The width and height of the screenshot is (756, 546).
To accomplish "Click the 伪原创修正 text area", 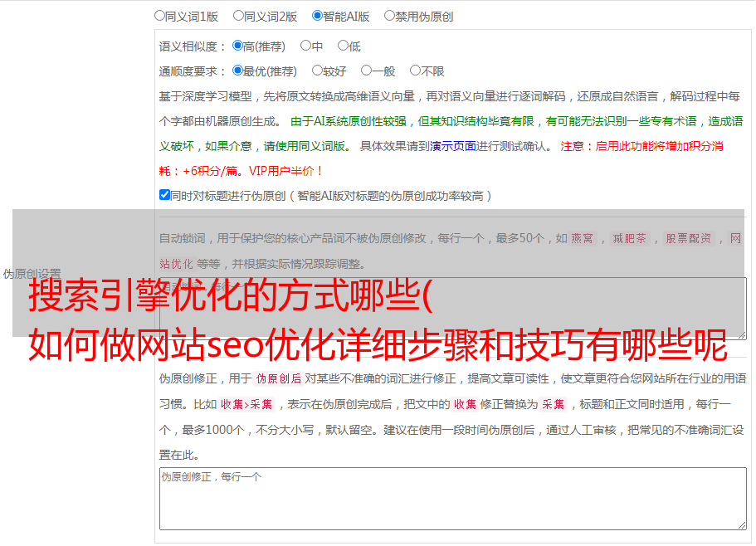I will click(x=453, y=499).
